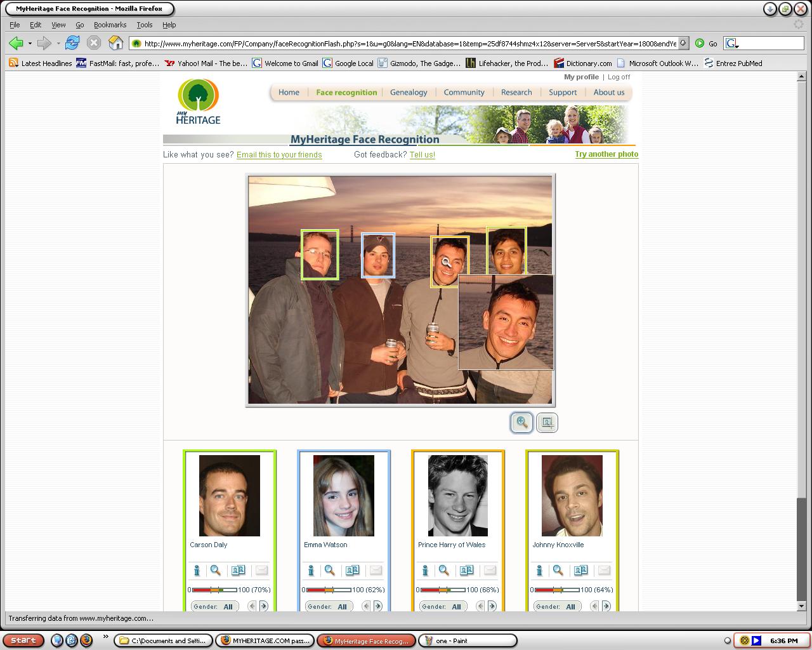Viewport: 812px width, 650px height.
Task: Click Firefox home button
Action: coord(115,43)
